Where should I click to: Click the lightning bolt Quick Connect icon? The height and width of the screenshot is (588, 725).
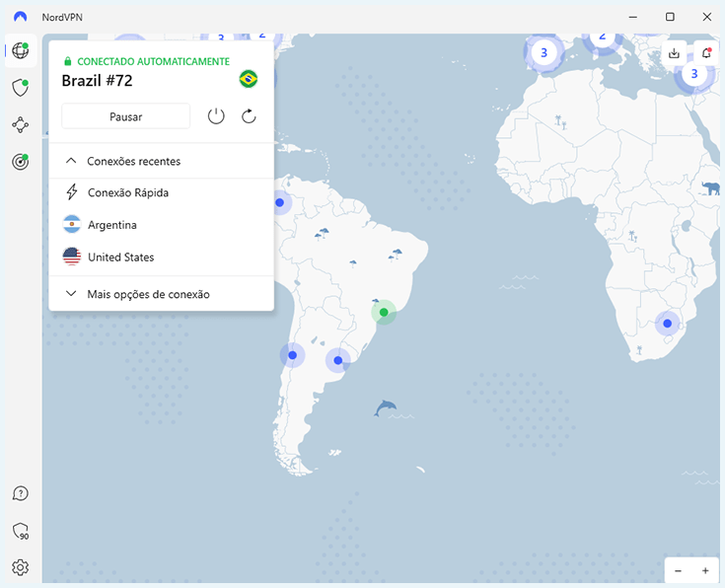(72, 192)
